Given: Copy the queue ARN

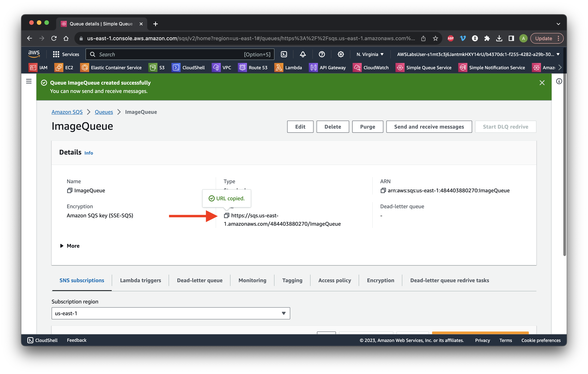Looking at the screenshot, I should pos(383,190).
